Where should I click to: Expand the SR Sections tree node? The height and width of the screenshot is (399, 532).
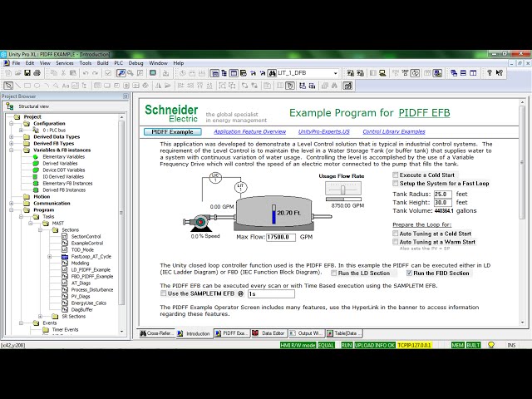coord(40,316)
